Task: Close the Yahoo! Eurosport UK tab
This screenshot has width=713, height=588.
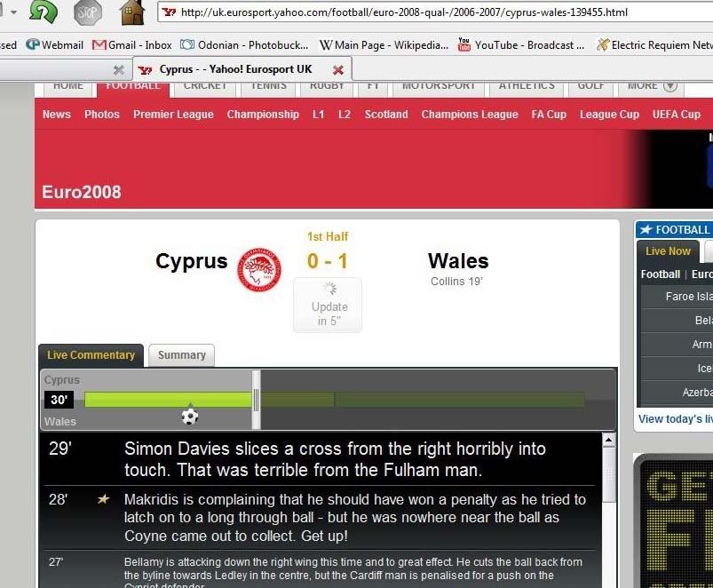Action: point(338,70)
